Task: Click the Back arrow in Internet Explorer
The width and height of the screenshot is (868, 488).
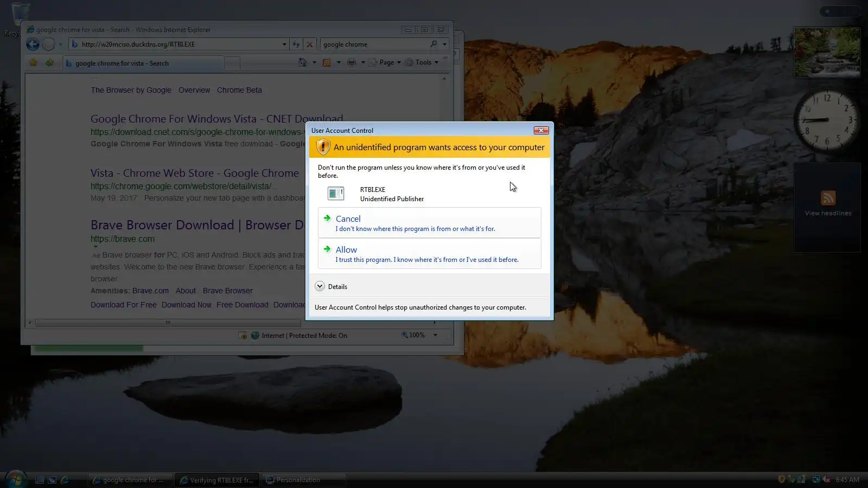Action: [x=33, y=44]
